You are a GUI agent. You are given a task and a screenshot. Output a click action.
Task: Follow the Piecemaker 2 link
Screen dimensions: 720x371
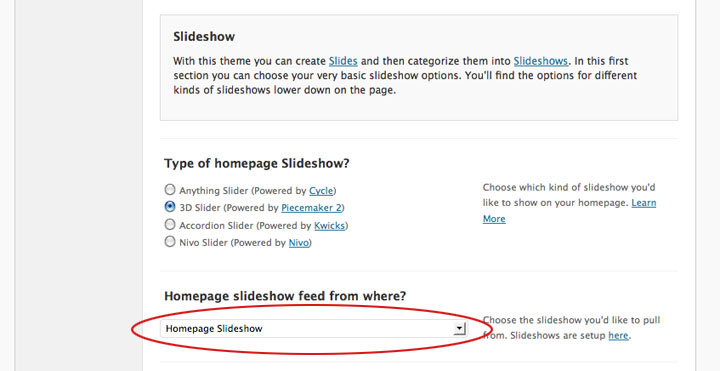click(x=311, y=208)
